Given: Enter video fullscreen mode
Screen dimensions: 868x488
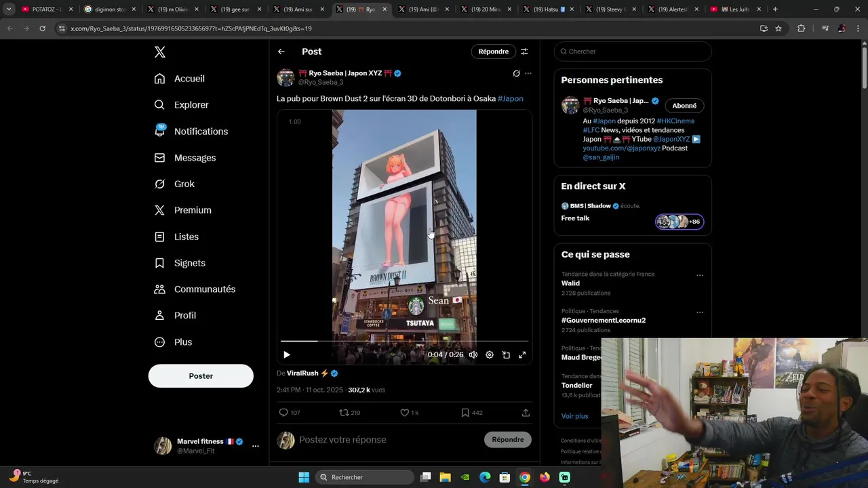Looking at the screenshot, I should 522,354.
